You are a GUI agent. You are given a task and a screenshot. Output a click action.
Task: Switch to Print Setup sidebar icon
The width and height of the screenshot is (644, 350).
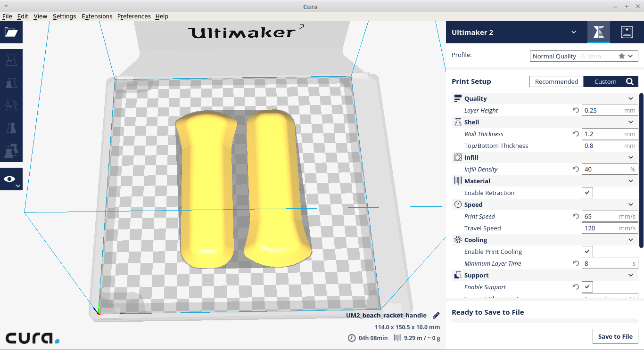pos(599,32)
